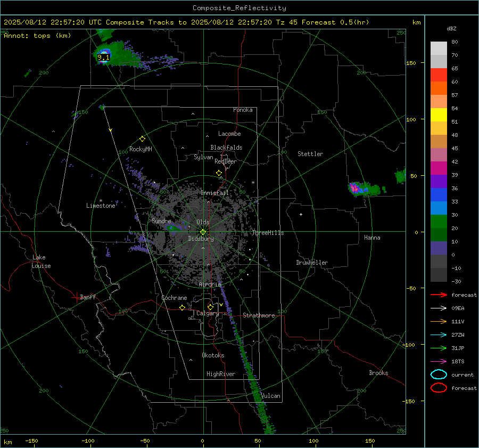Image resolution: width=479 pixels, height=448 pixels.
Task: Click the yellow diamond marker at radar center
Action: [203, 232]
